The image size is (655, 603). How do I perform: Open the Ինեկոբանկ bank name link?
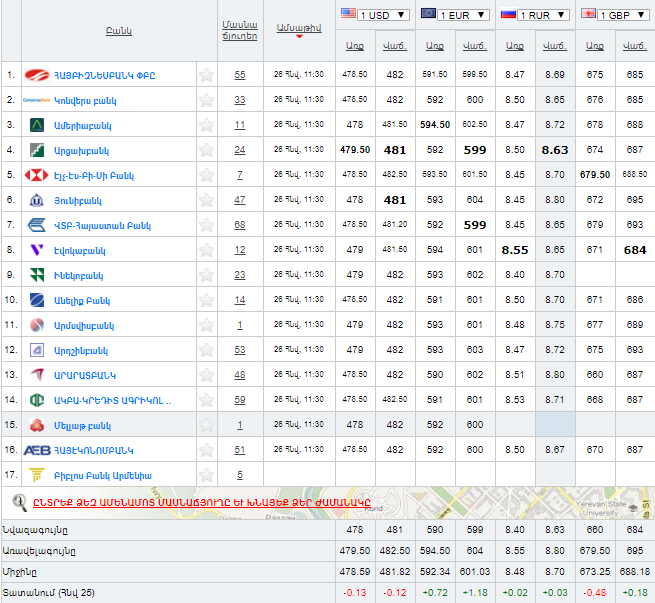pos(79,276)
